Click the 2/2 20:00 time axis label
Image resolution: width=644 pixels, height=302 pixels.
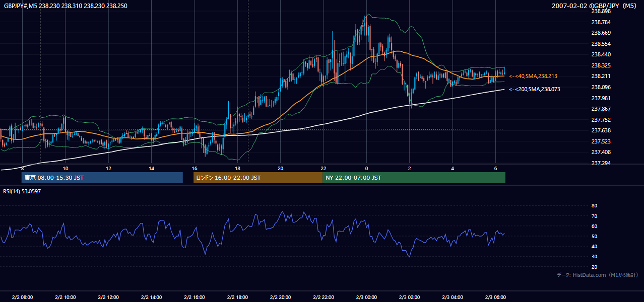280,297
